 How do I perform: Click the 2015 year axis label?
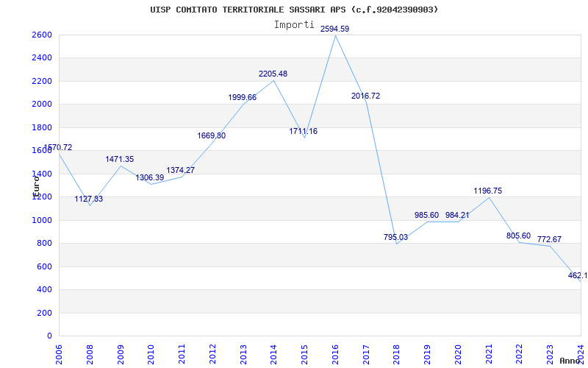tap(305, 354)
